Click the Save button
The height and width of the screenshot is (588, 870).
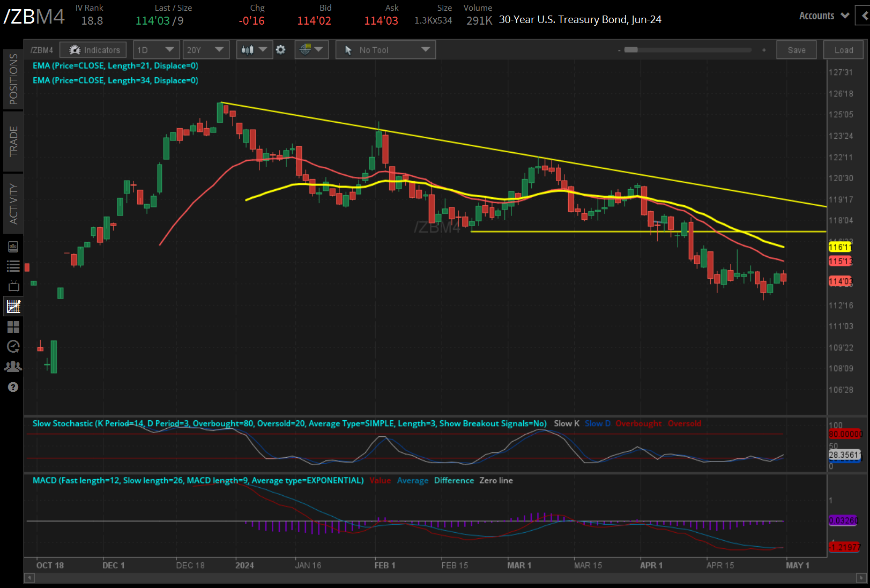796,50
